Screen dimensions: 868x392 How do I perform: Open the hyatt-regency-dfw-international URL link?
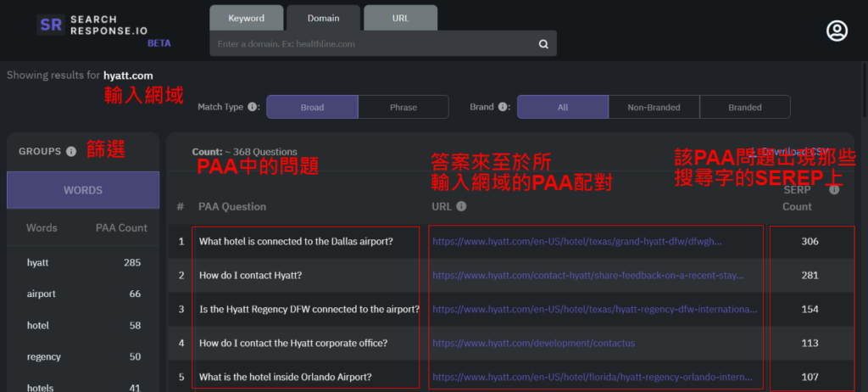[594, 310]
